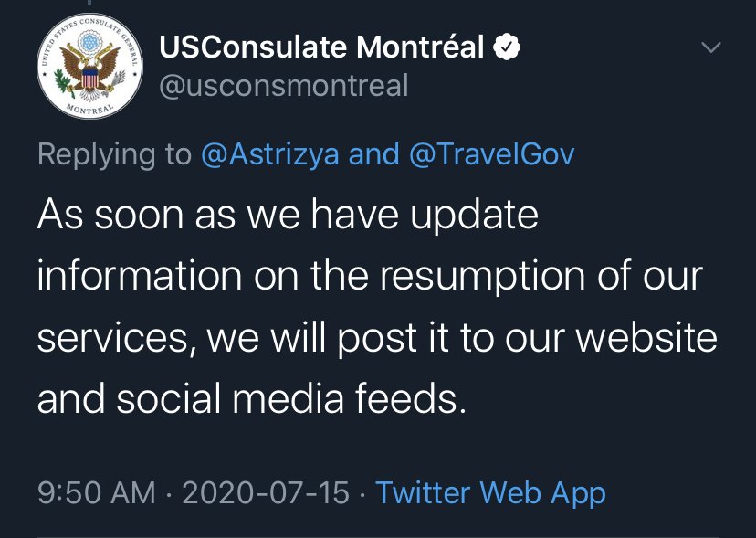Visit the @TravelGov mention profile
Viewport: 756px width, 538px height.
[x=493, y=153]
